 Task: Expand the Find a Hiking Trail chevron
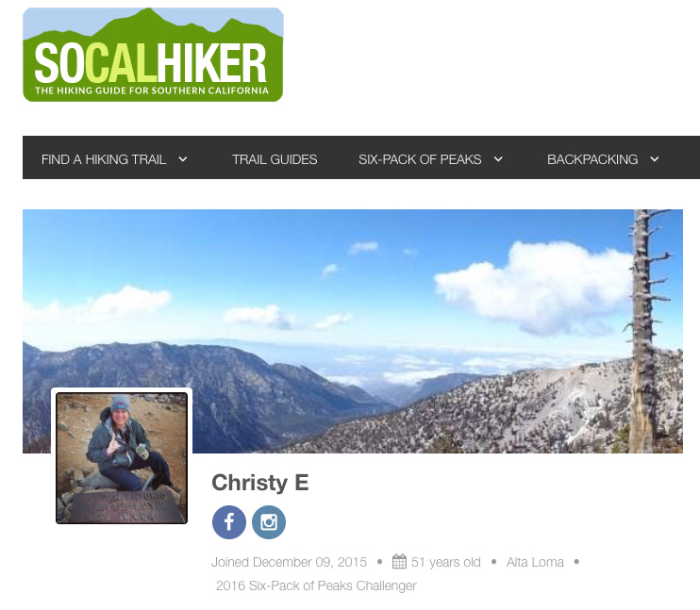183,158
